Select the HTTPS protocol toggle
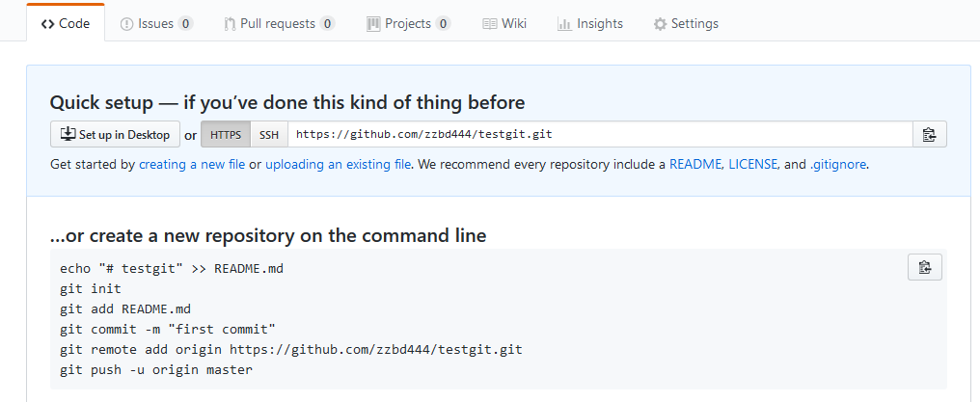 pyautogui.click(x=226, y=135)
